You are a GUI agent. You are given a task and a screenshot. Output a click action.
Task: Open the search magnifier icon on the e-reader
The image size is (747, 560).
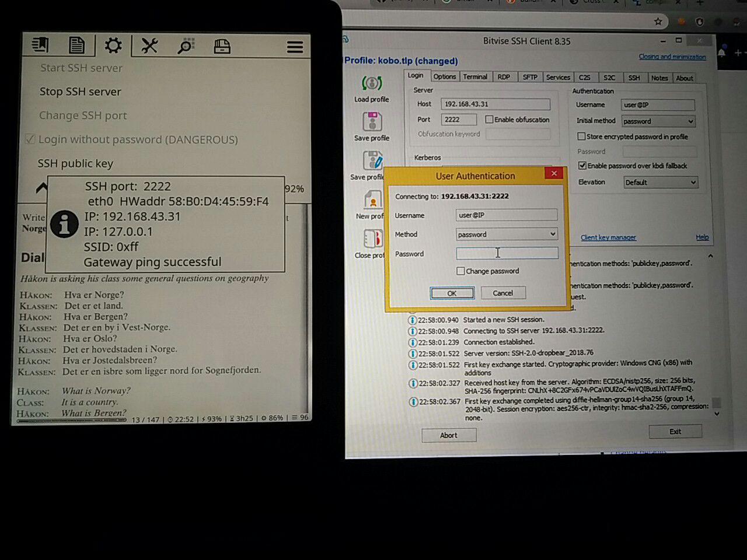[186, 45]
